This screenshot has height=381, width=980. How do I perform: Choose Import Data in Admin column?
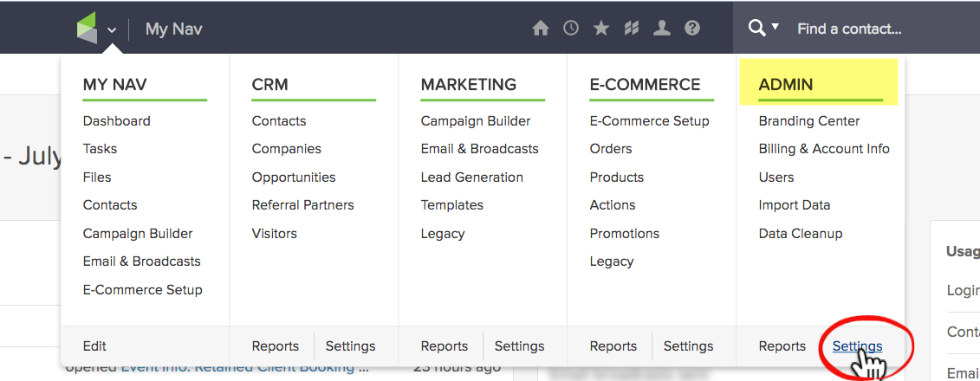(x=795, y=205)
